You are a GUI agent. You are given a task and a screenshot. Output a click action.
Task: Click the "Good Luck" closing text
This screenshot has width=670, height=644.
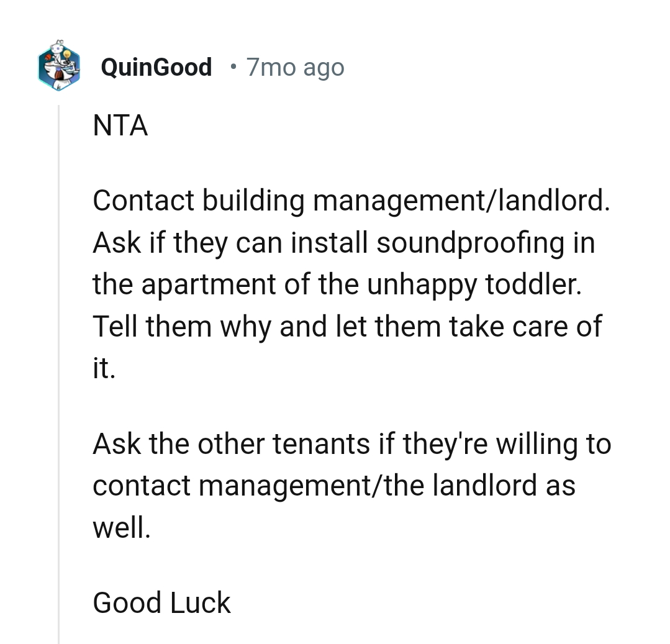click(x=161, y=602)
